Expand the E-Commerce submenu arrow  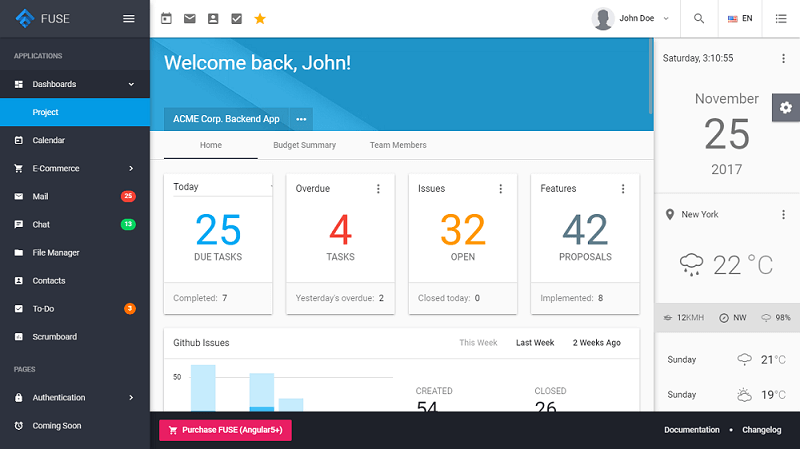click(x=131, y=168)
